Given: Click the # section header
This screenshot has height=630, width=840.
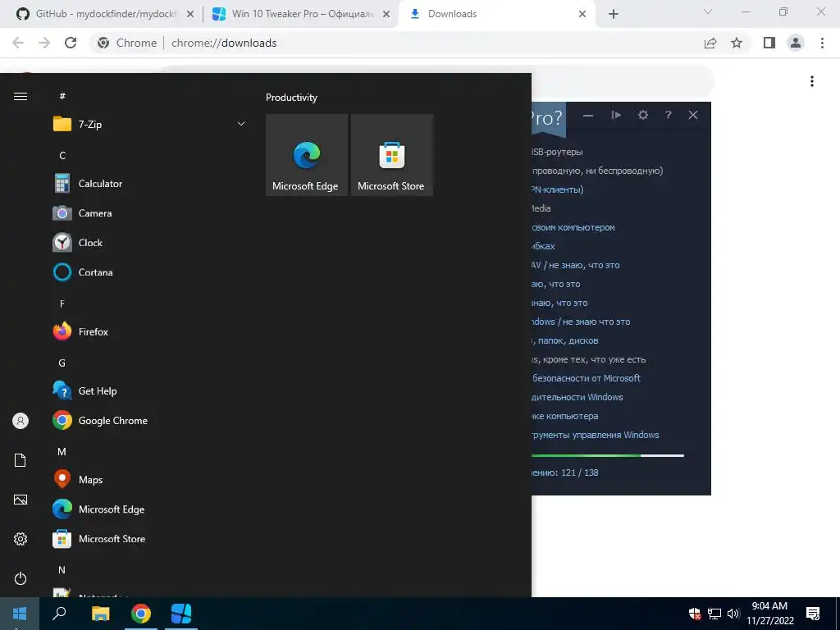Looking at the screenshot, I should (x=62, y=96).
